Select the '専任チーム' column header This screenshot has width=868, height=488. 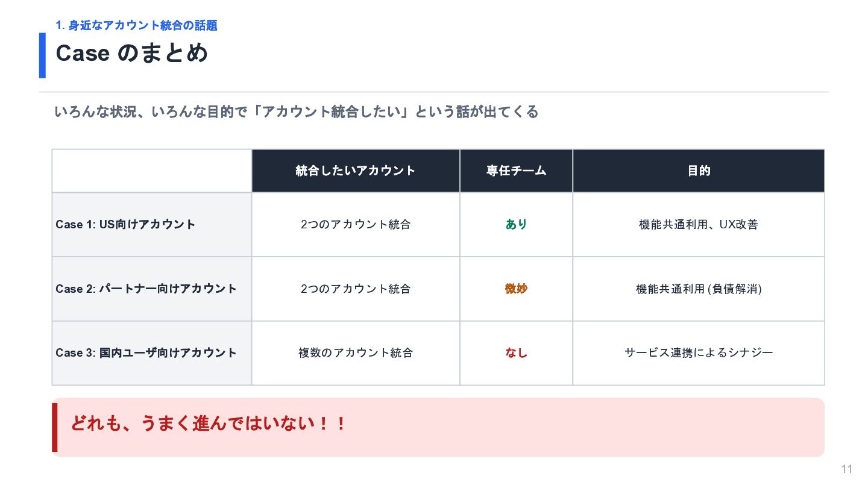516,170
